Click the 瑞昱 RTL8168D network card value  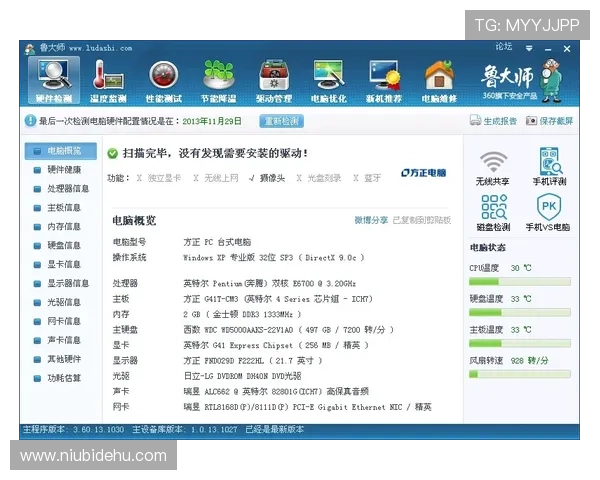(x=307, y=407)
